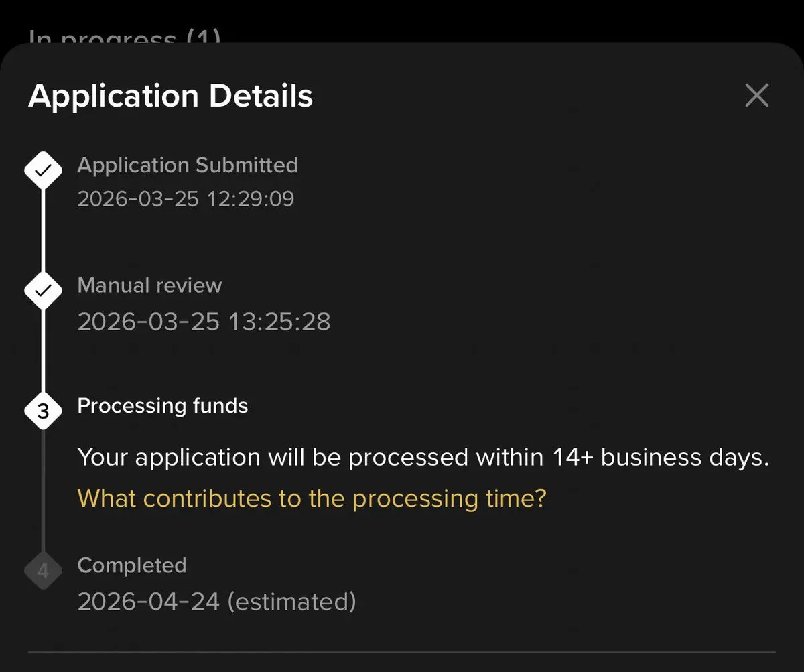
Task: Click the horizontal divider below Completed
Action: [x=402, y=651]
